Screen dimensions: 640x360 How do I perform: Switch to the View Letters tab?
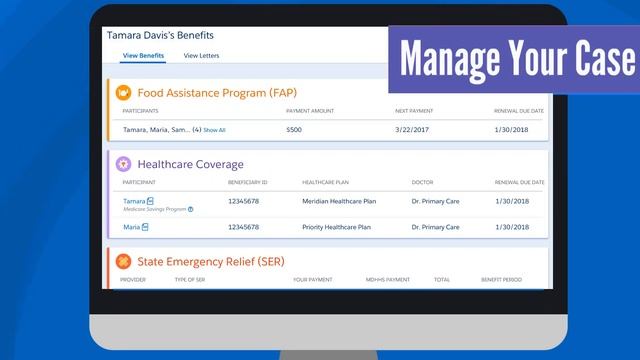point(201,56)
